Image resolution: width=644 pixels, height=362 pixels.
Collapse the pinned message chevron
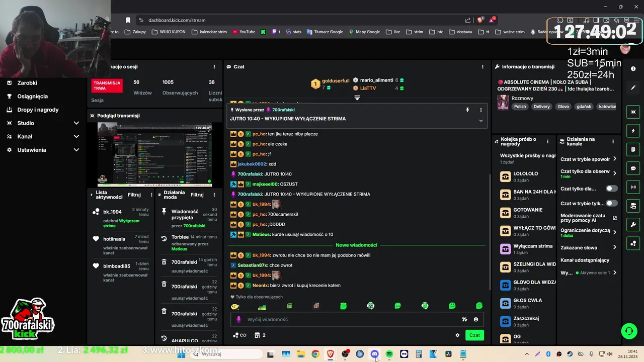pos(480,121)
